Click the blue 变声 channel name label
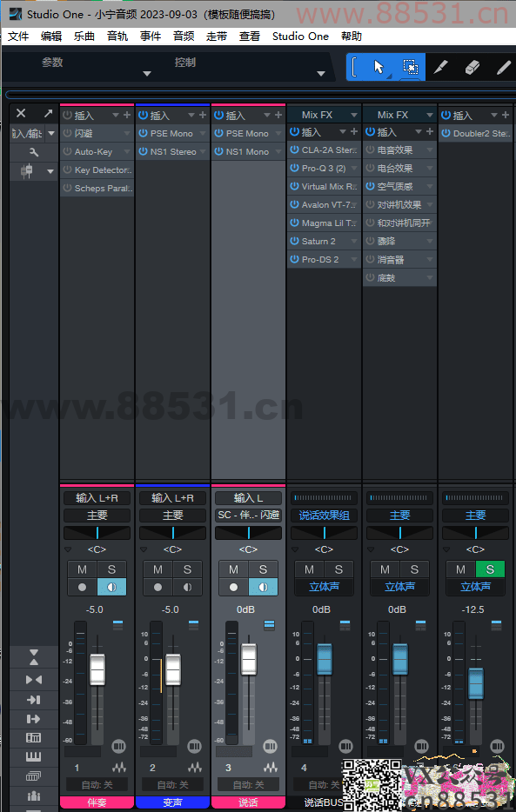 click(172, 802)
